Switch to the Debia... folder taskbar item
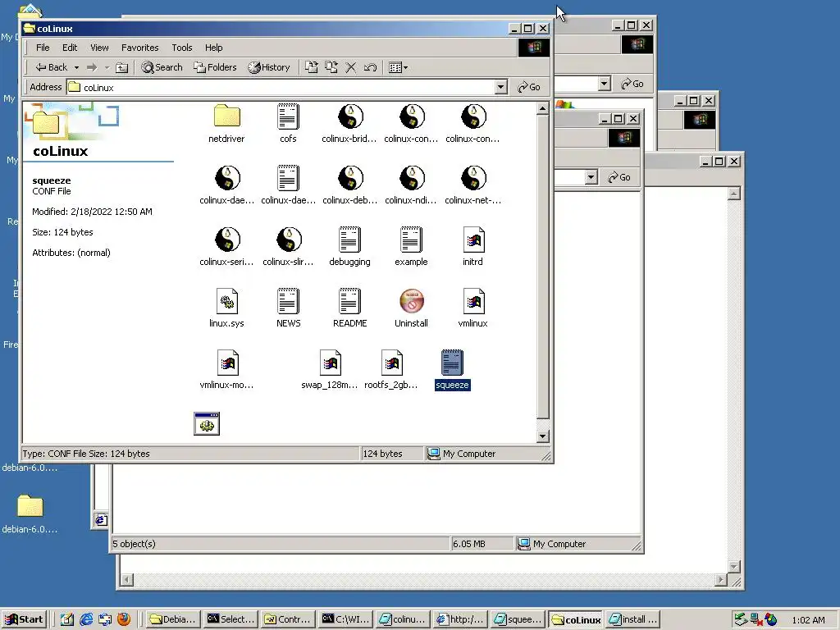 172,619
